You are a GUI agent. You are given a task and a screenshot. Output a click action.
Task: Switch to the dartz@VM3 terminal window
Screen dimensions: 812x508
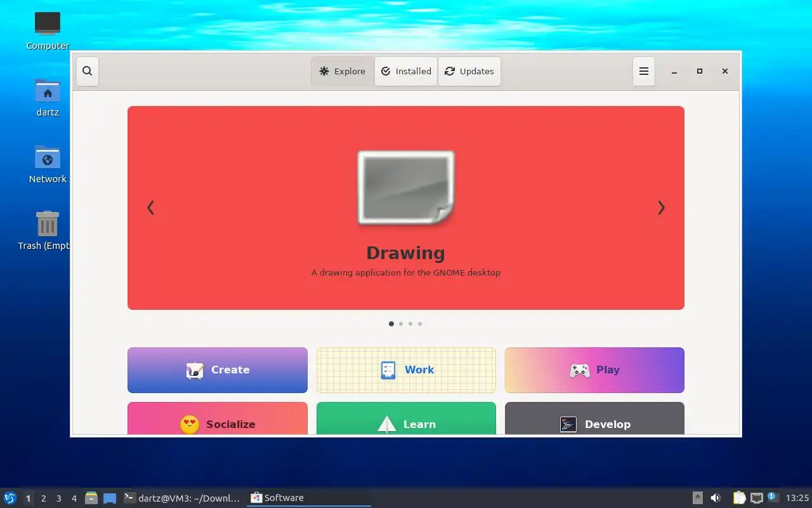183,498
